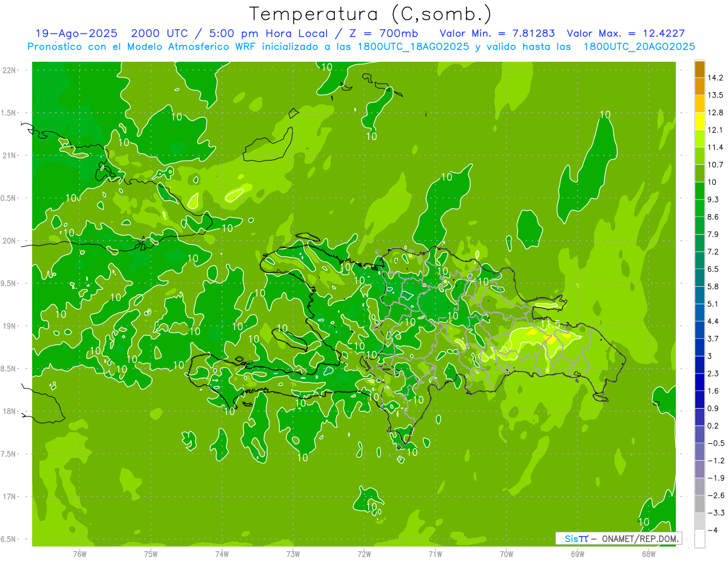Click the title text "Temperatura (C,somb.)"
728x562 pixels.
[x=370, y=14]
